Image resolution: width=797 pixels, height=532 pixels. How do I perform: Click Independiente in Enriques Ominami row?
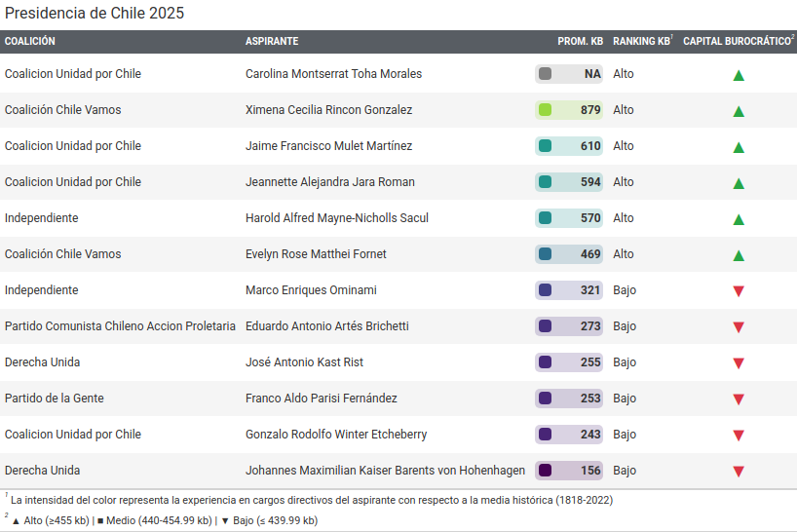[42, 290]
